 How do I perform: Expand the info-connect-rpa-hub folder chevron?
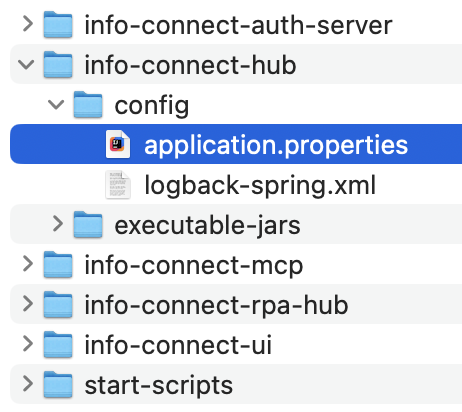(28, 304)
